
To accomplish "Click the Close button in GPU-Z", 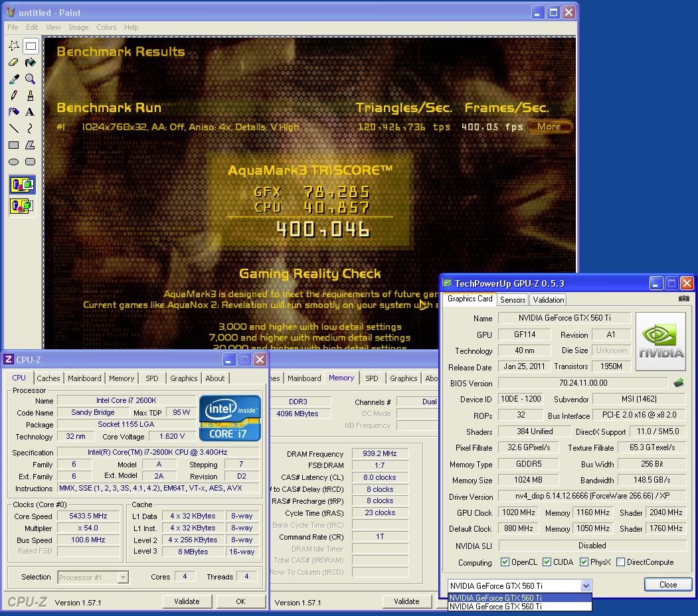I will pos(668,584).
